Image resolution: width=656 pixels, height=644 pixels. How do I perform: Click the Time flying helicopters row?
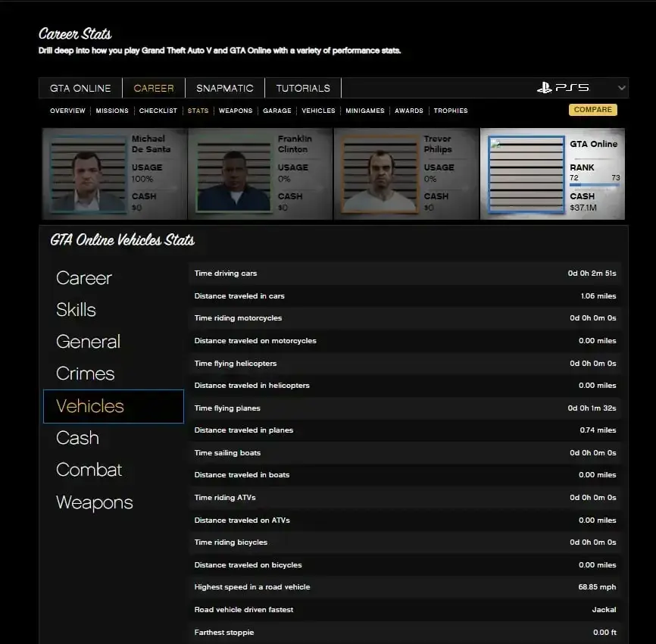(x=405, y=363)
